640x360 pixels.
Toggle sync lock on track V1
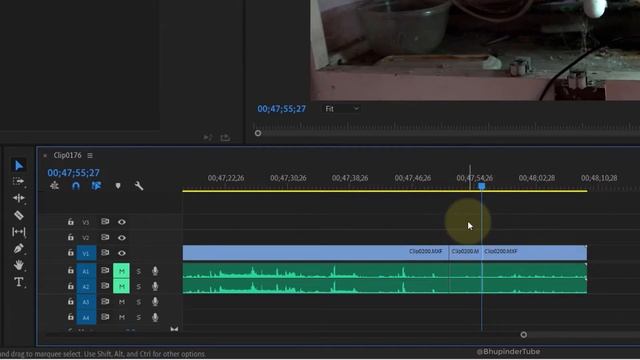pyautogui.click(x=105, y=253)
